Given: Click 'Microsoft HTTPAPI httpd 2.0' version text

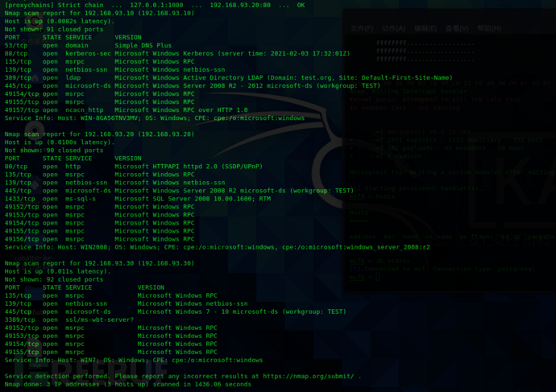Looking at the screenshot, I should (x=166, y=167).
